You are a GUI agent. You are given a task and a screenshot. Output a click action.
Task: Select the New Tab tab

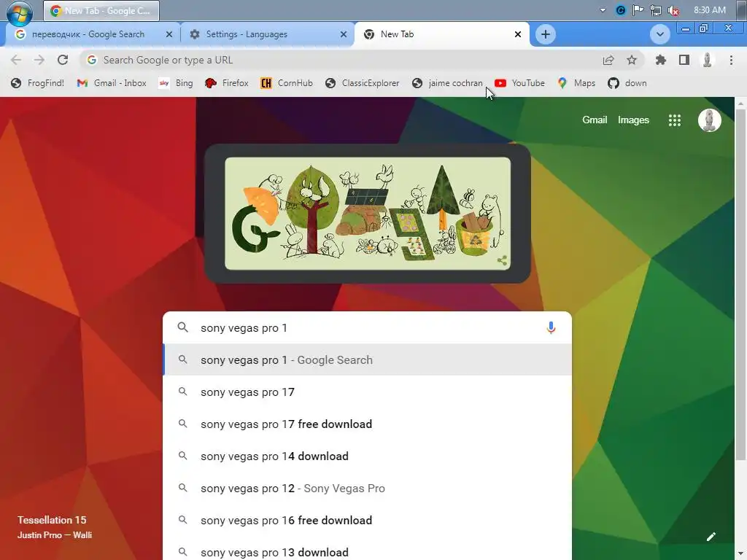click(398, 34)
